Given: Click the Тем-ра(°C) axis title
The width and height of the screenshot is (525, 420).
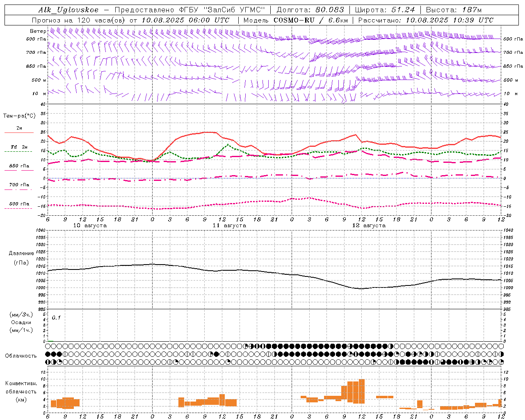Looking at the screenshot, I should [19, 116].
